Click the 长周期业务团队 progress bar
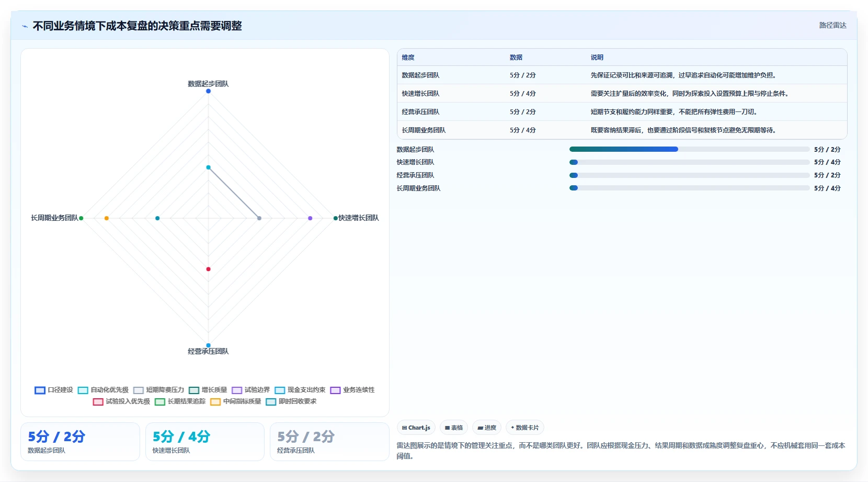 (689, 188)
